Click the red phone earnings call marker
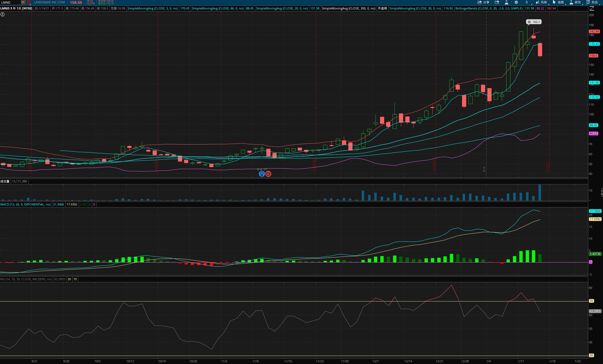This screenshot has width=603, height=364. [x=268, y=174]
